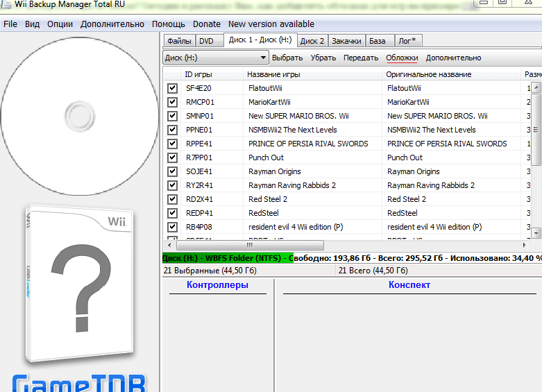Click the blank disc cover image
This screenshot has height=392, width=542.
point(80,117)
